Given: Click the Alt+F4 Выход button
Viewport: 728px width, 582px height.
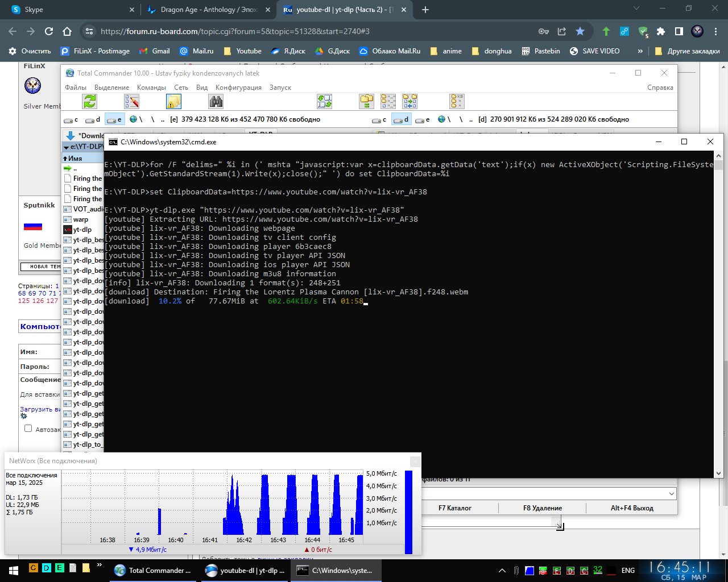Looking at the screenshot, I should click(632, 508).
